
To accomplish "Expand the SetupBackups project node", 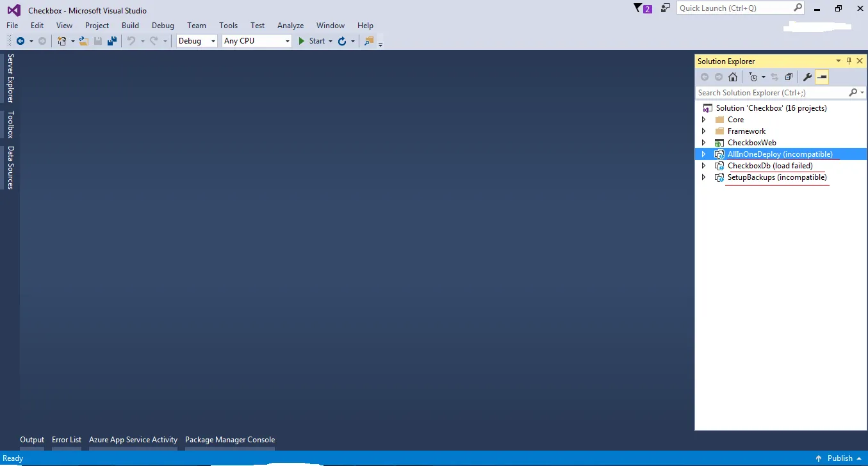I will pos(703,177).
